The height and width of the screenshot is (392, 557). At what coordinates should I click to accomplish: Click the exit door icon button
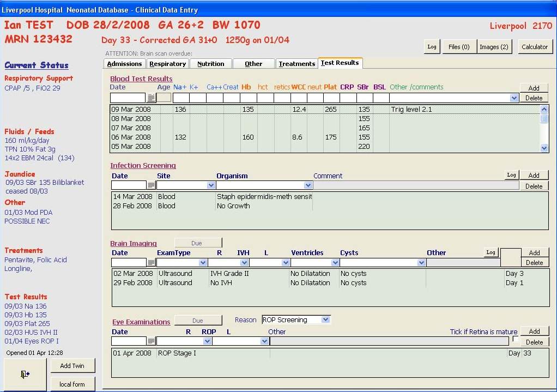pyautogui.click(x=26, y=374)
